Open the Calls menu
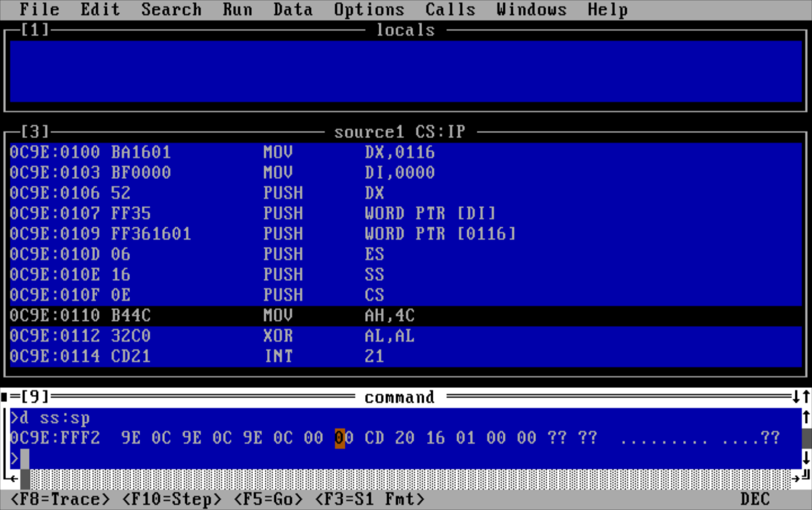Viewport: 812px width, 510px height. point(450,10)
